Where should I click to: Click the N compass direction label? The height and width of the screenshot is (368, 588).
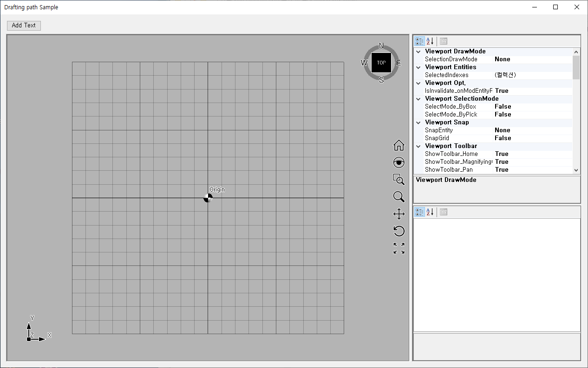(381, 45)
